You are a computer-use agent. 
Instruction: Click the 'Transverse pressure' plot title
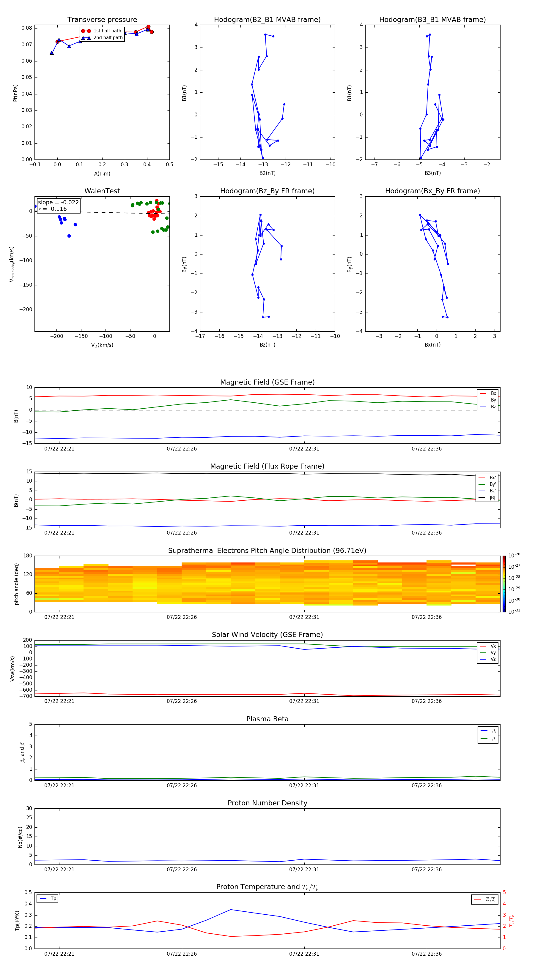click(102, 20)
